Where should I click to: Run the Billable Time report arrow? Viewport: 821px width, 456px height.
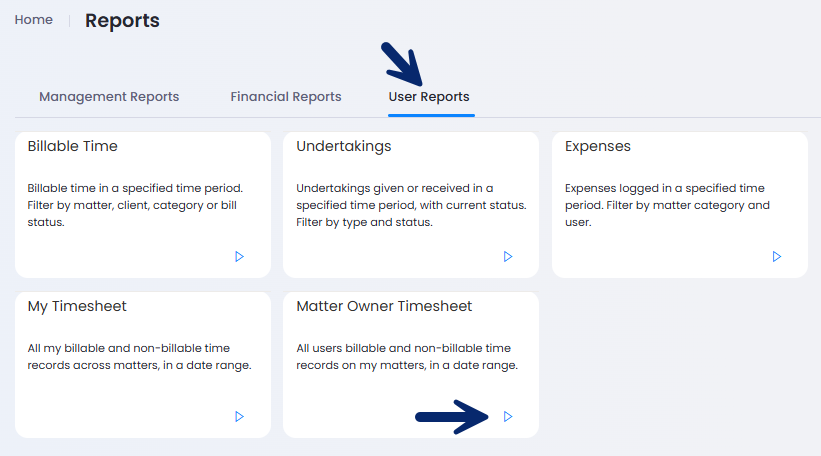pyautogui.click(x=239, y=257)
